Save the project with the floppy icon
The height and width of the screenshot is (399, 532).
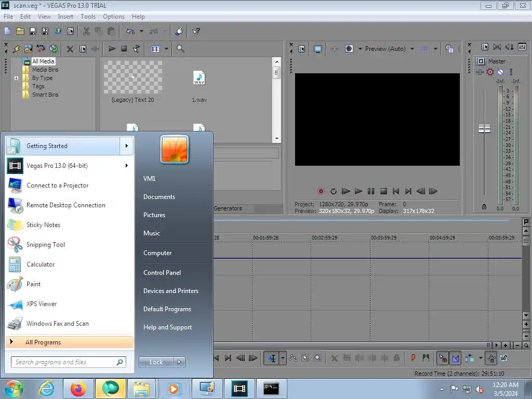pos(33,31)
